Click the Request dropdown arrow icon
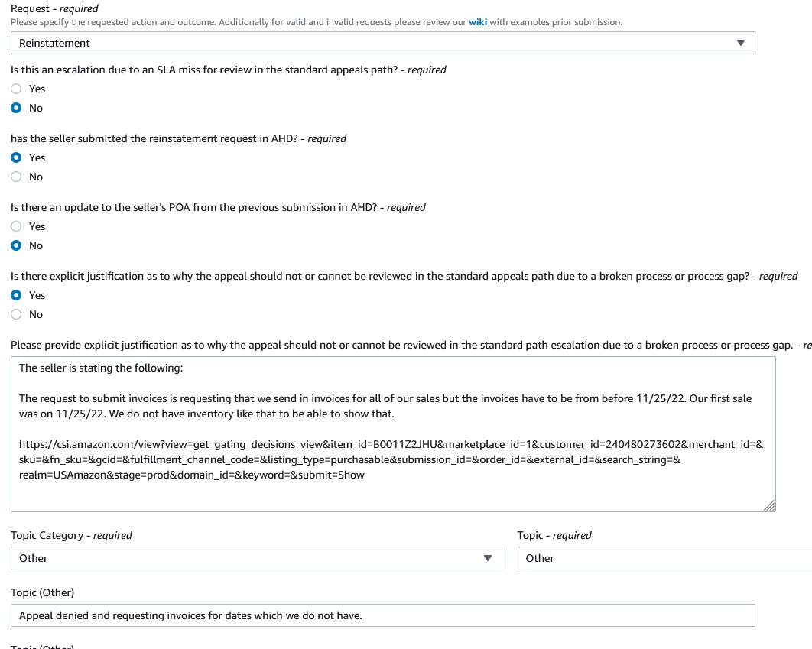 741,43
